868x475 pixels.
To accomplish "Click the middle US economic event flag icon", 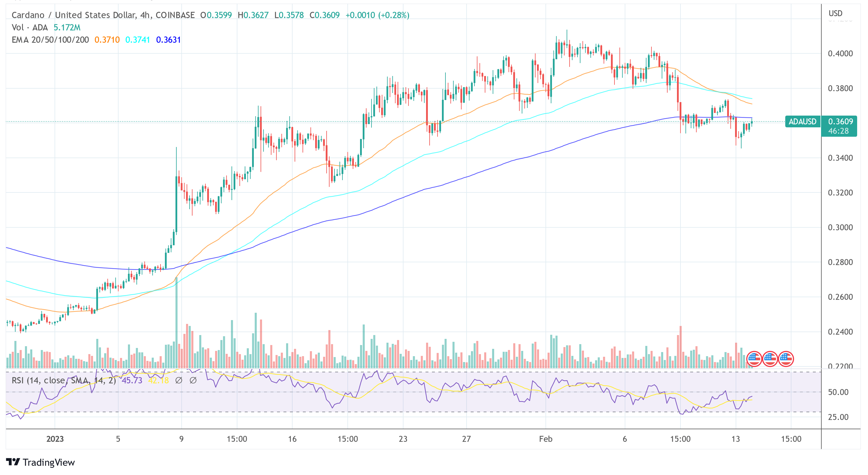I will (770, 359).
